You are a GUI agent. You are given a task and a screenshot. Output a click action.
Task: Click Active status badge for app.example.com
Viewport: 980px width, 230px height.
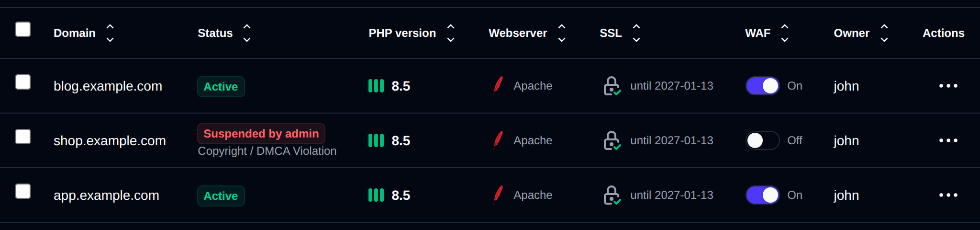[x=221, y=196]
